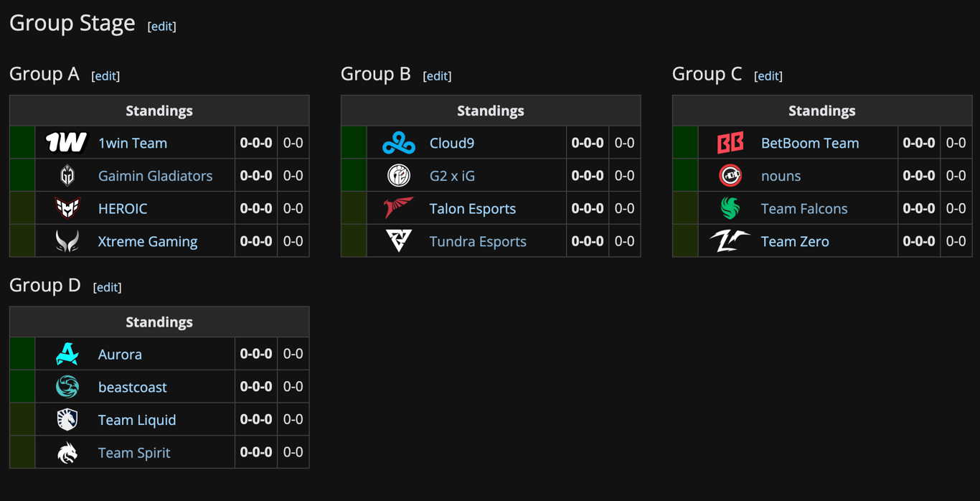Click the Group B heading
Image resolution: width=980 pixels, height=501 pixels.
[x=376, y=74]
